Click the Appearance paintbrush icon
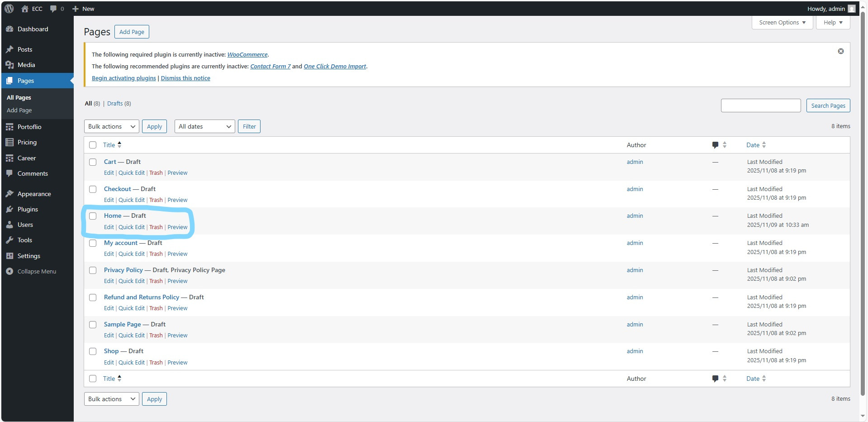 (9, 194)
